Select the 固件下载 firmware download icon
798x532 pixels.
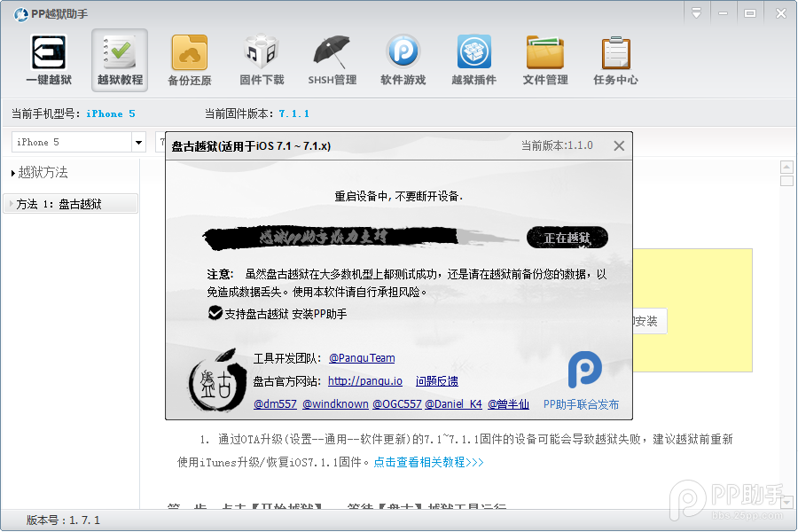click(x=261, y=59)
